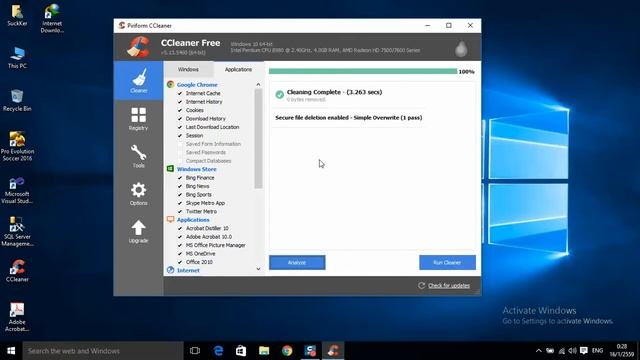Toggle Download History checkbox
640x360 pixels.
(x=180, y=118)
